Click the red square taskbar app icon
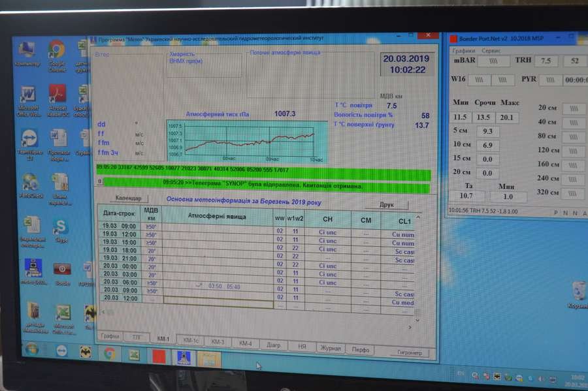Image resolution: width=588 pixels, height=391 pixels. 159,356
